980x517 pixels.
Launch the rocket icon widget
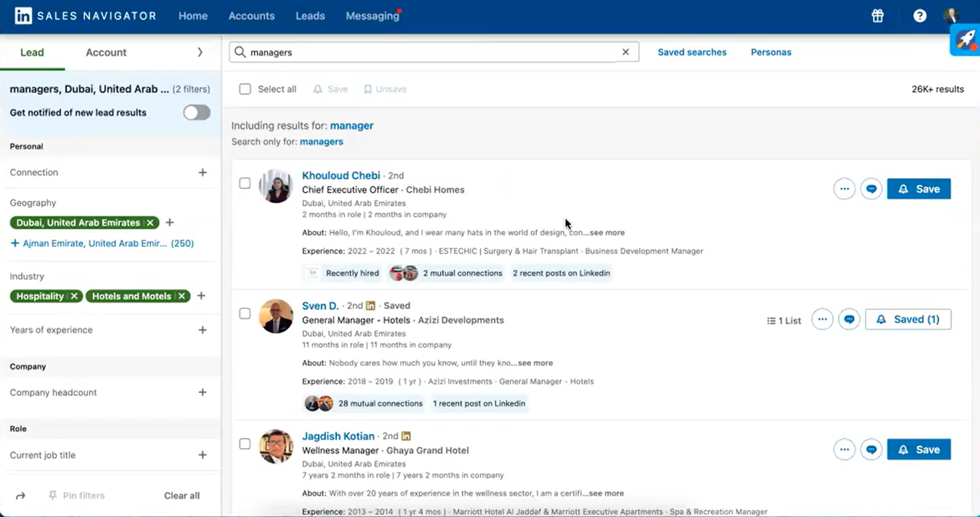pyautogui.click(x=965, y=40)
